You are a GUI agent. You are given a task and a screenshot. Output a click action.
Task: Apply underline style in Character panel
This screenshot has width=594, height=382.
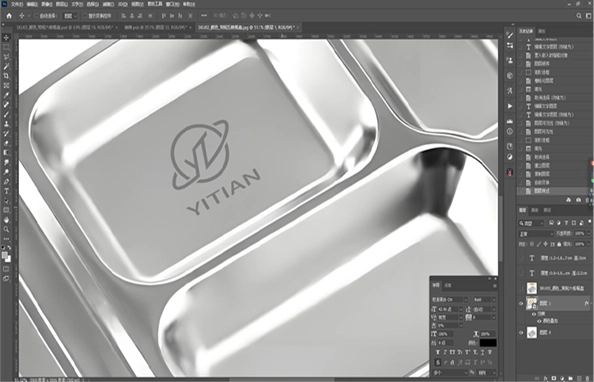pos(482,352)
